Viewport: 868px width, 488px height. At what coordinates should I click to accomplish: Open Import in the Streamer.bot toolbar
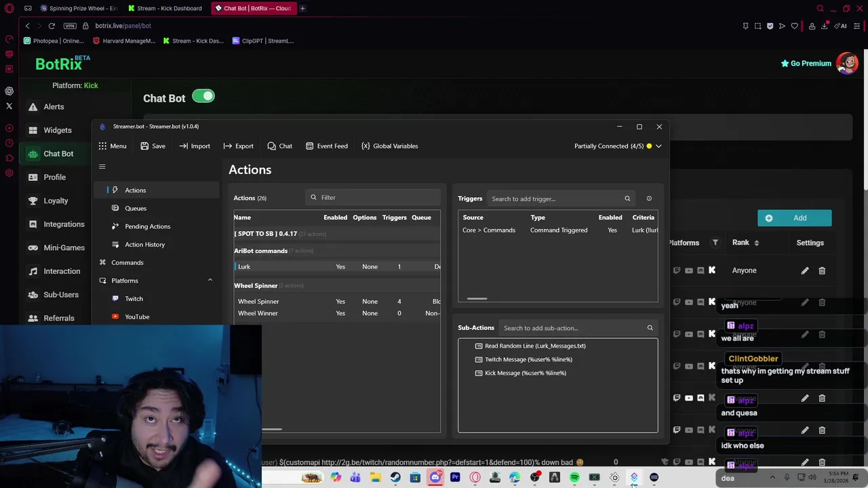coord(195,146)
